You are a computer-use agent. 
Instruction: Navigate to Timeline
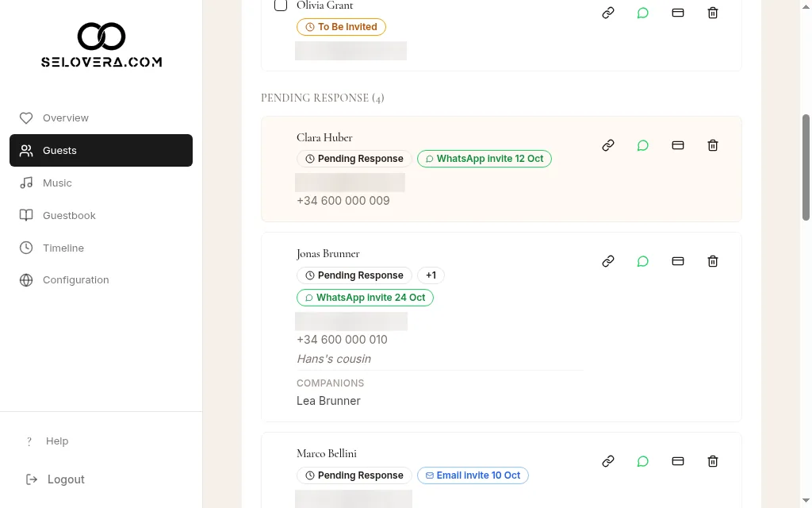101,248
